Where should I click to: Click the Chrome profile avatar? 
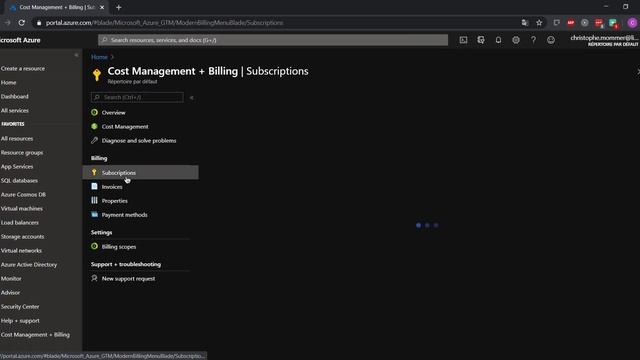point(632,23)
